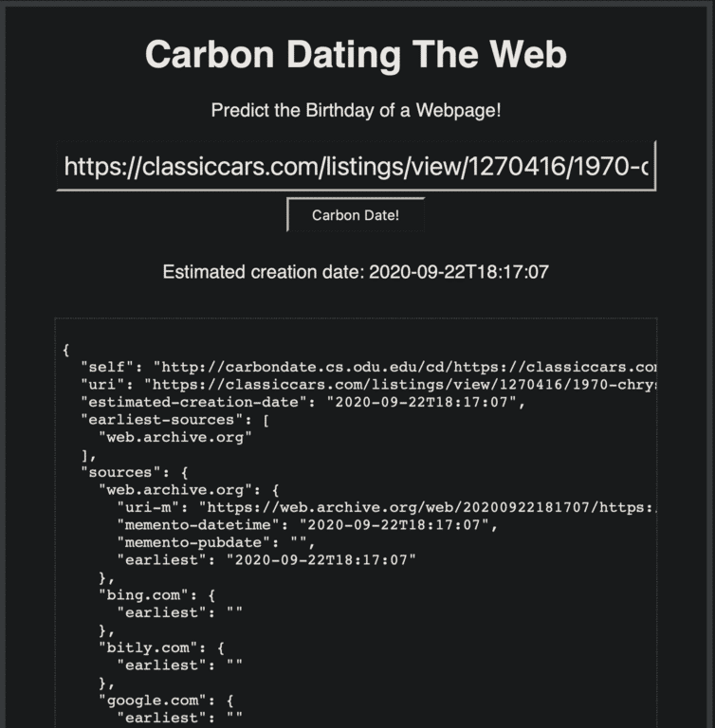Click the "self" carbondate.cs.odu.edu URL
Image resolution: width=715 pixels, height=728 pixels.
click(x=406, y=366)
